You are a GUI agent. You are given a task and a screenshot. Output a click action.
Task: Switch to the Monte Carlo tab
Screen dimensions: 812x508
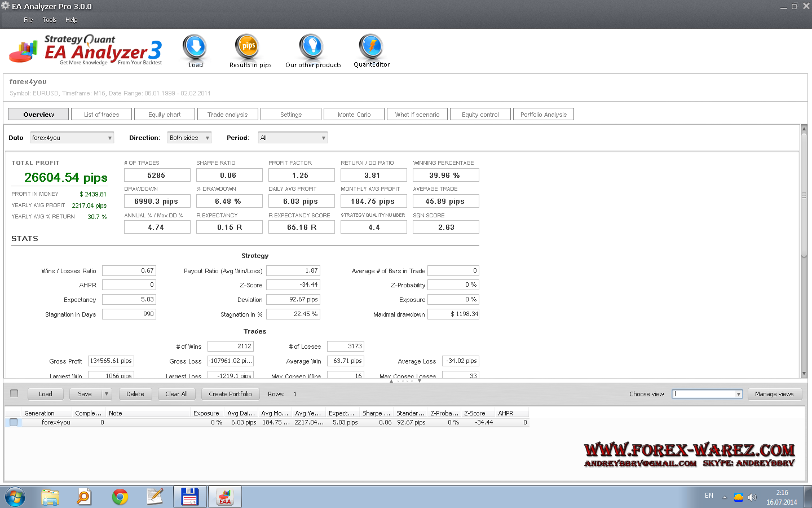354,115
